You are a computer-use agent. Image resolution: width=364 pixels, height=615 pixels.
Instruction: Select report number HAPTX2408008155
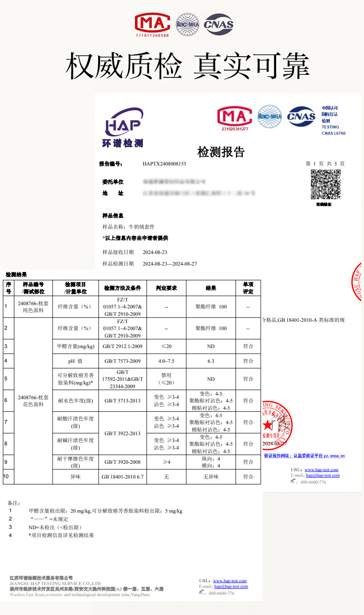(164, 164)
